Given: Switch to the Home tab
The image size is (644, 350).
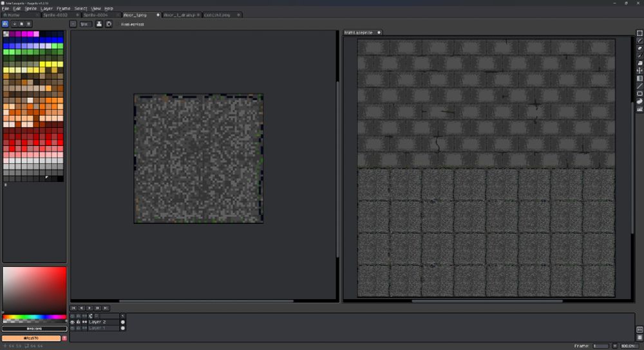Looking at the screenshot, I should [x=12, y=15].
